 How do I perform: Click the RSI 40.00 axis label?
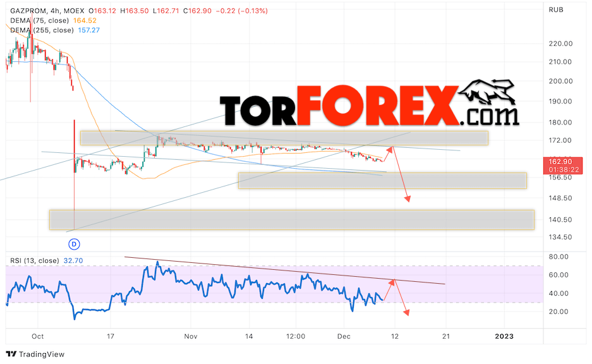559,293
